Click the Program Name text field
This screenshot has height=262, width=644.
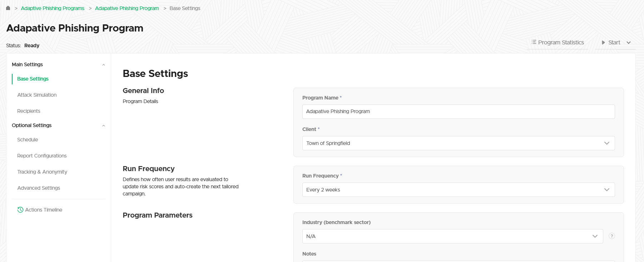(x=458, y=112)
